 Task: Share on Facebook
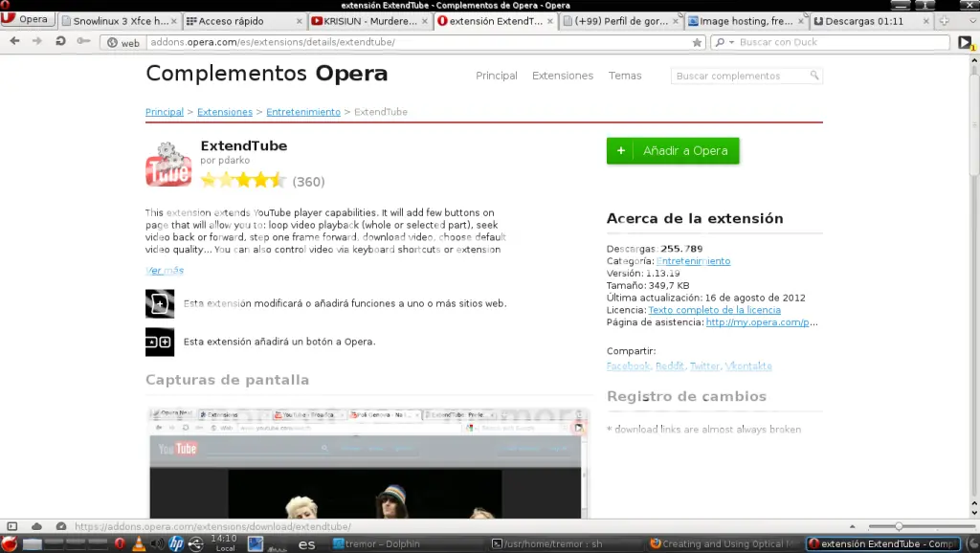[x=628, y=366]
